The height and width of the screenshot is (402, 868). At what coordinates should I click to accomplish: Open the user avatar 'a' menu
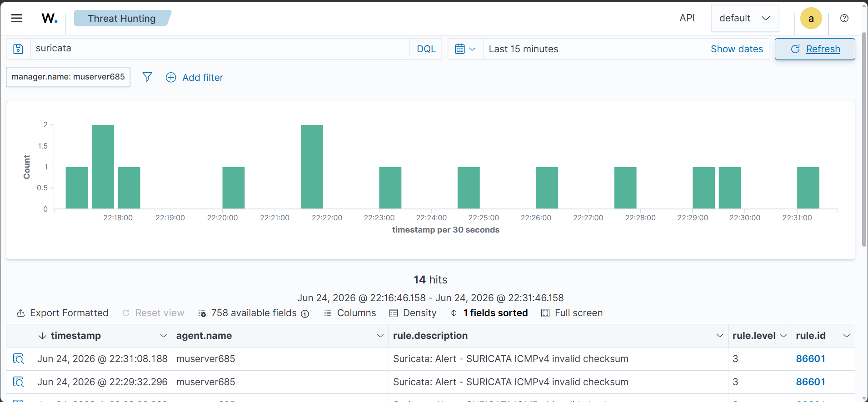811,19
